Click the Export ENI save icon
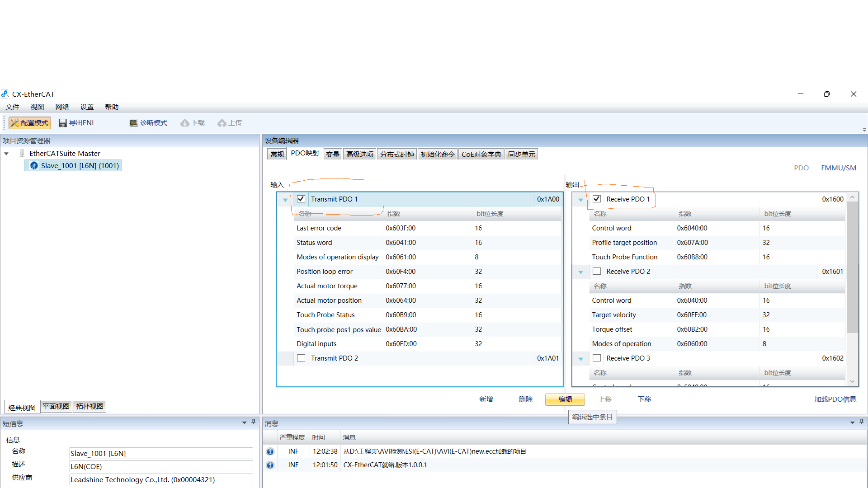The height and width of the screenshot is (488, 868). (63, 123)
